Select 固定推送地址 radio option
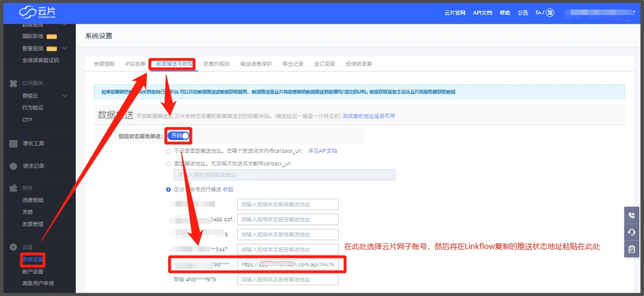The height and width of the screenshot is (296, 644). tap(168, 164)
